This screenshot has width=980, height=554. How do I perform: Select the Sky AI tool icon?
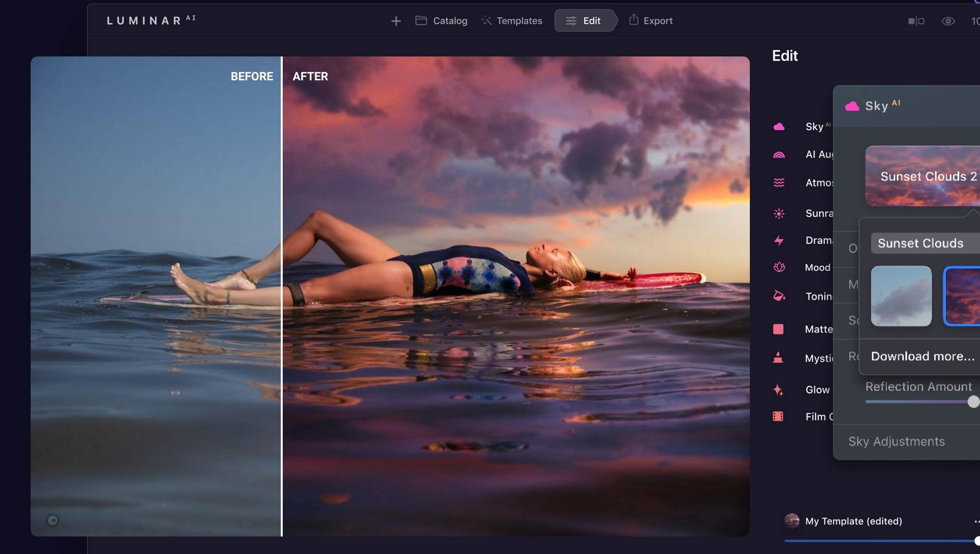coord(779,126)
